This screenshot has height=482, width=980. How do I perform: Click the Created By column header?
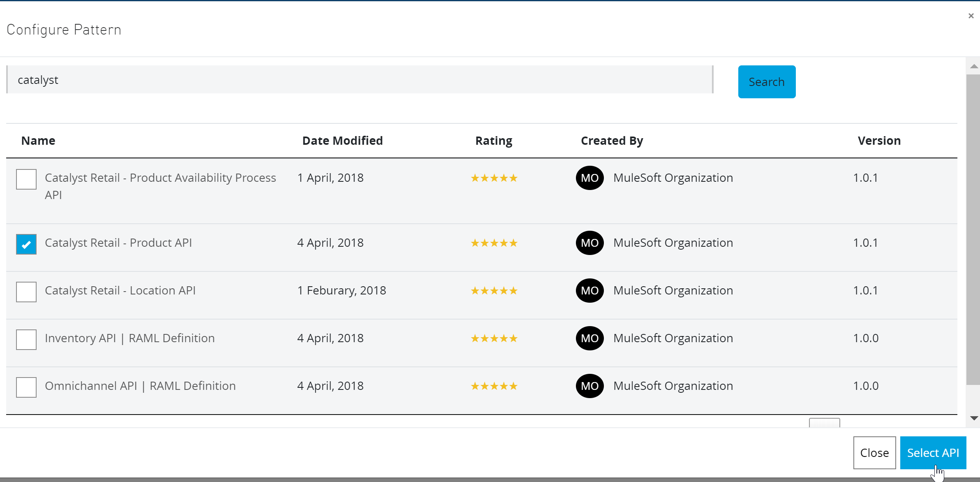point(612,141)
